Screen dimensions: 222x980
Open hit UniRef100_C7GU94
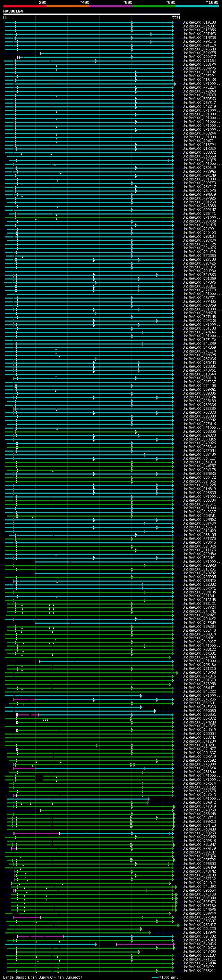pyautogui.click(x=199, y=963)
